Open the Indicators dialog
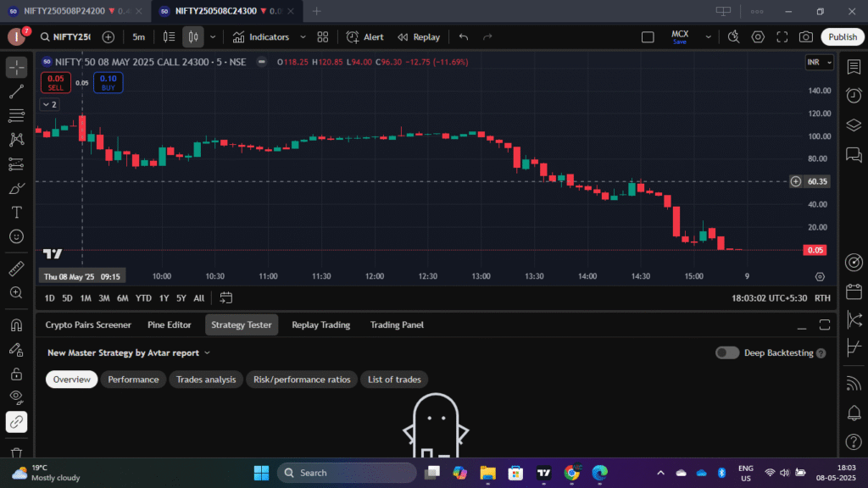 pos(261,37)
